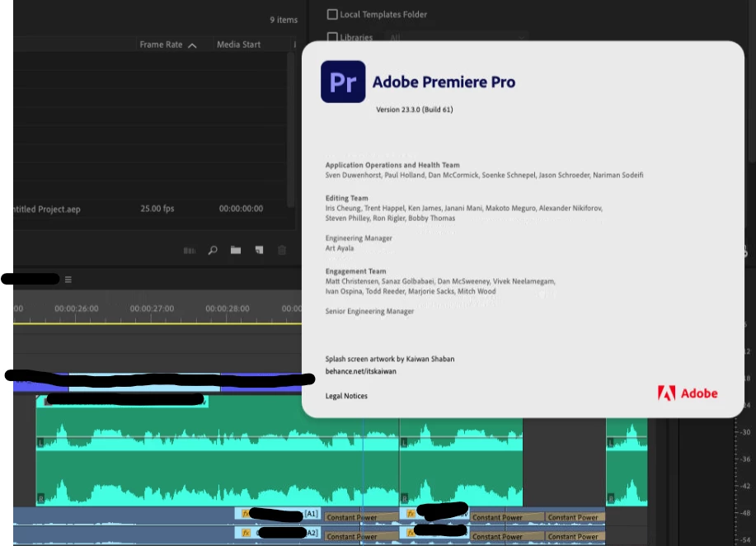Enable the Local Templates Folder checkbox
756x546 pixels.
click(332, 15)
